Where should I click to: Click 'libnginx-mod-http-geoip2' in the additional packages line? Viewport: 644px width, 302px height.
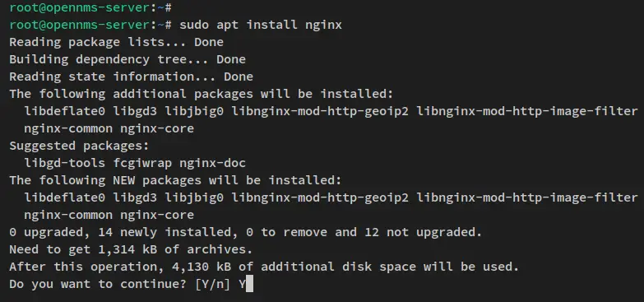coord(320,111)
